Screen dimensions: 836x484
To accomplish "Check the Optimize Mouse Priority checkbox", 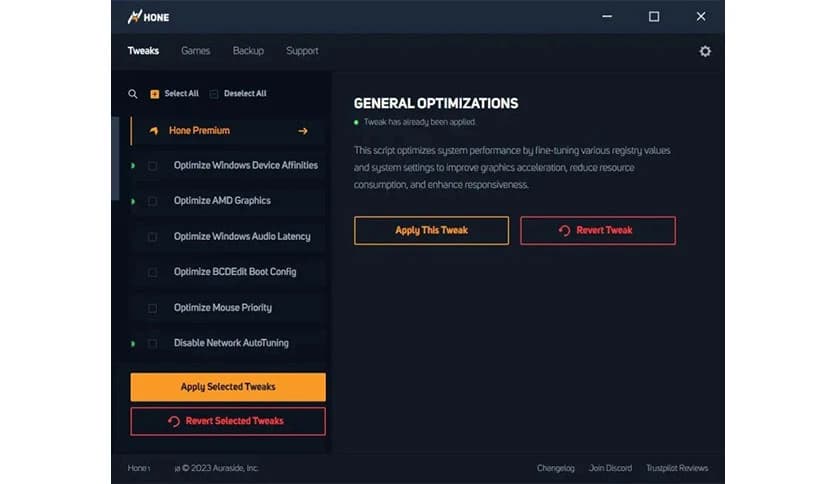I will click(152, 308).
